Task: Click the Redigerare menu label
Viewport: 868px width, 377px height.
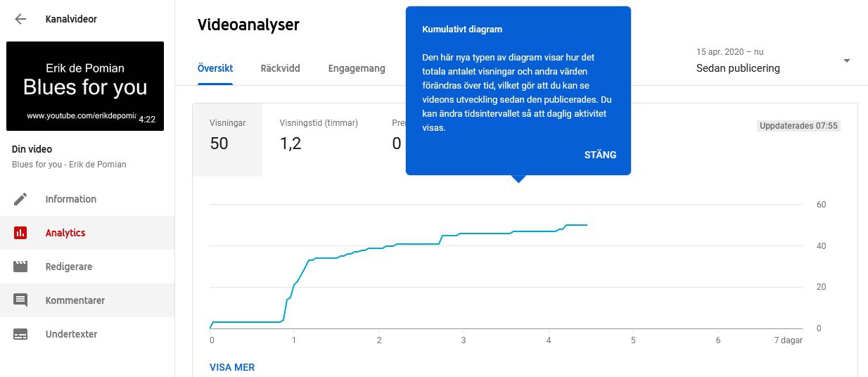Action: coord(69,267)
